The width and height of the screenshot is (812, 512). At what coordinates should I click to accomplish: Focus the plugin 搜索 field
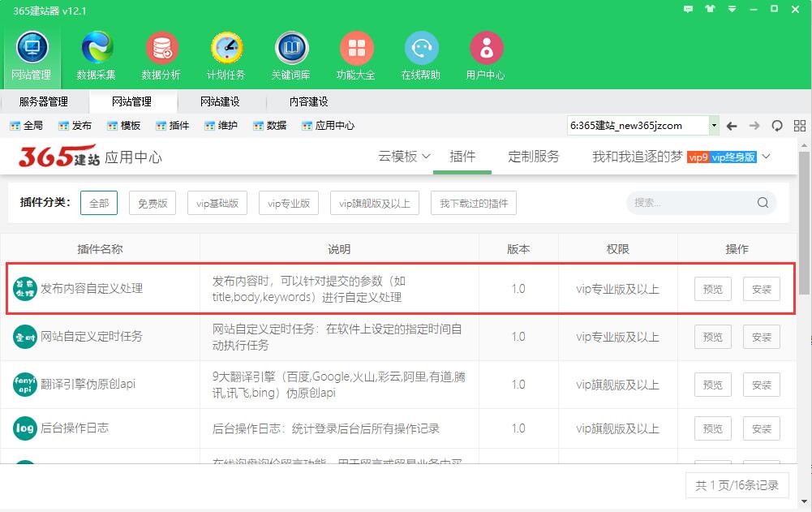(x=701, y=203)
